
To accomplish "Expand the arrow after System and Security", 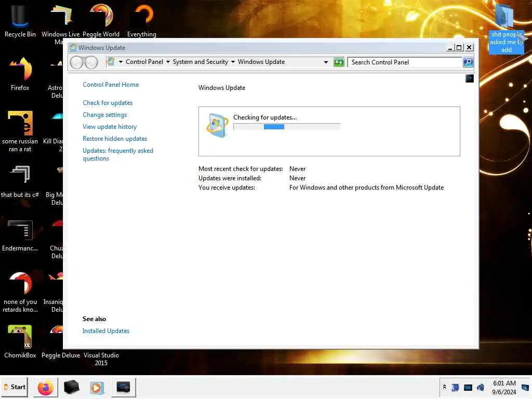I will [x=233, y=62].
